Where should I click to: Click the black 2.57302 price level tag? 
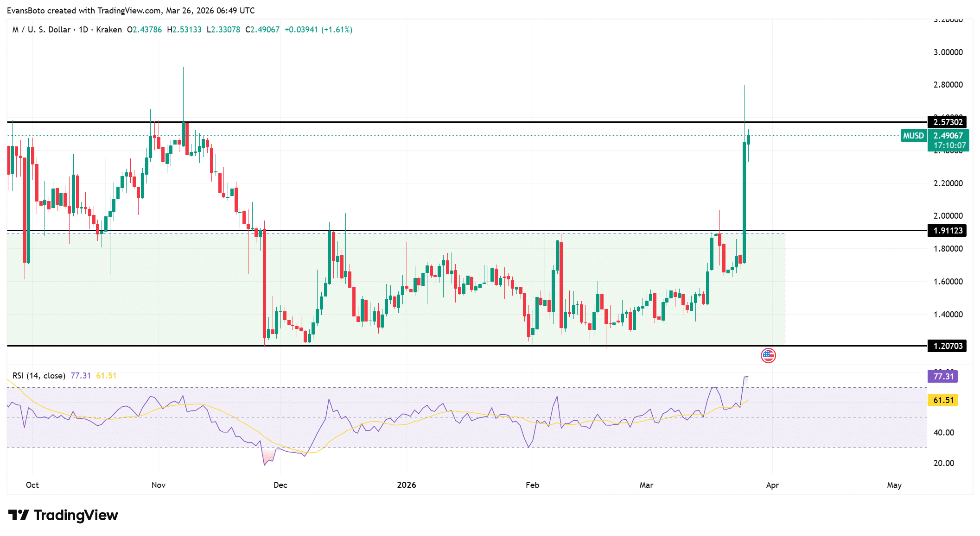click(x=948, y=122)
